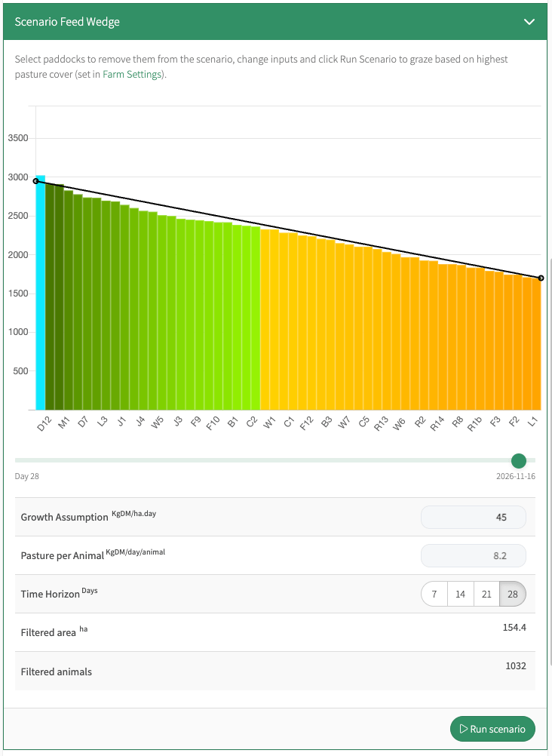Click the Day 28 label under slider
Viewport: 552px width, 756px height.
(x=26, y=476)
